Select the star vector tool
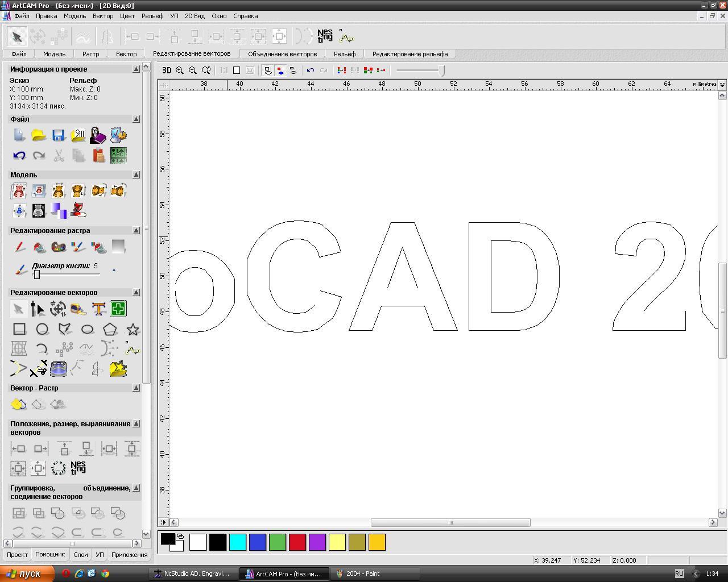This screenshot has height=582, width=728. tap(133, 329)
